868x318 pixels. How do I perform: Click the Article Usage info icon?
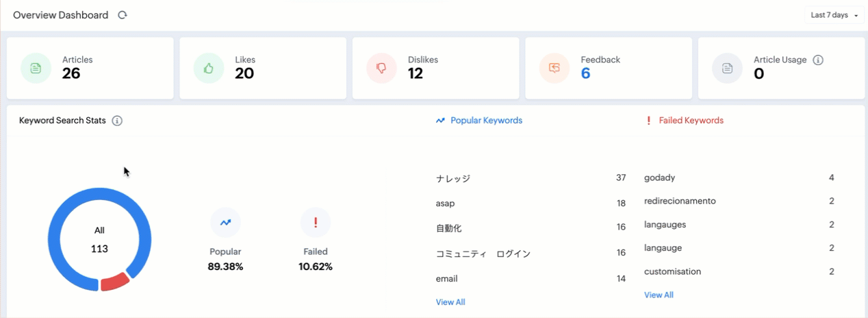(817, 60)
